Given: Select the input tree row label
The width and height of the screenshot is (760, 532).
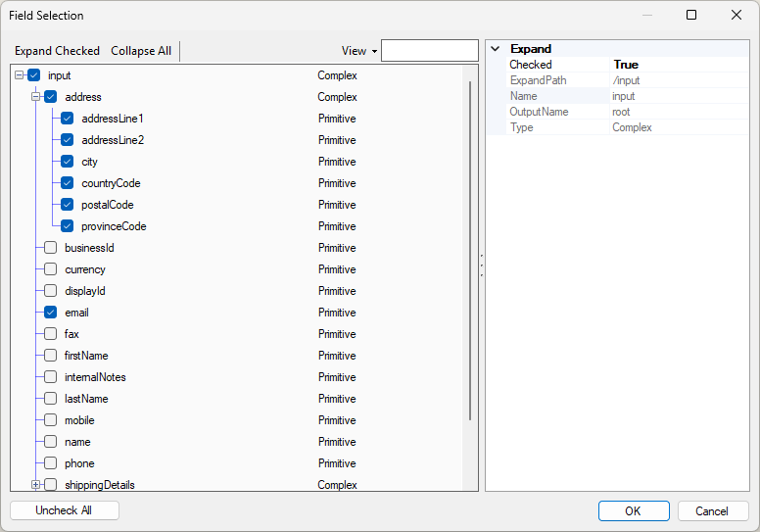Looking at the screenshot, I should coord(59,75).
